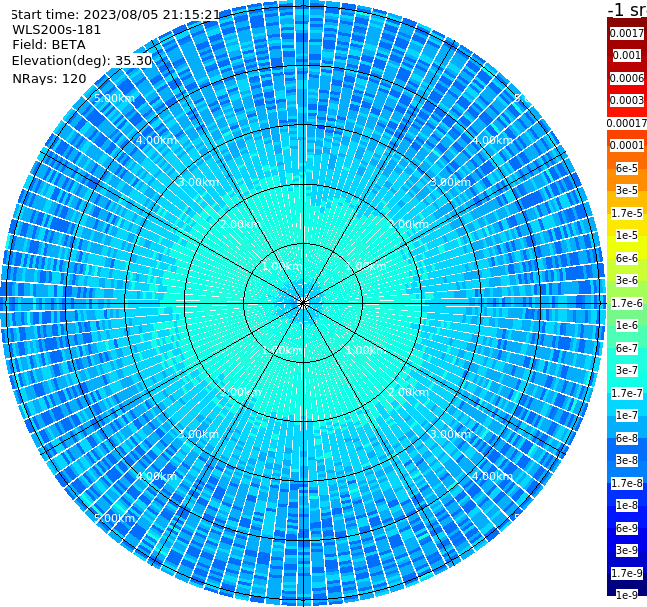The width and height of the screenshot is (647, 607).
Task: Click the Field: BETA label
Action: click(49, 45)
